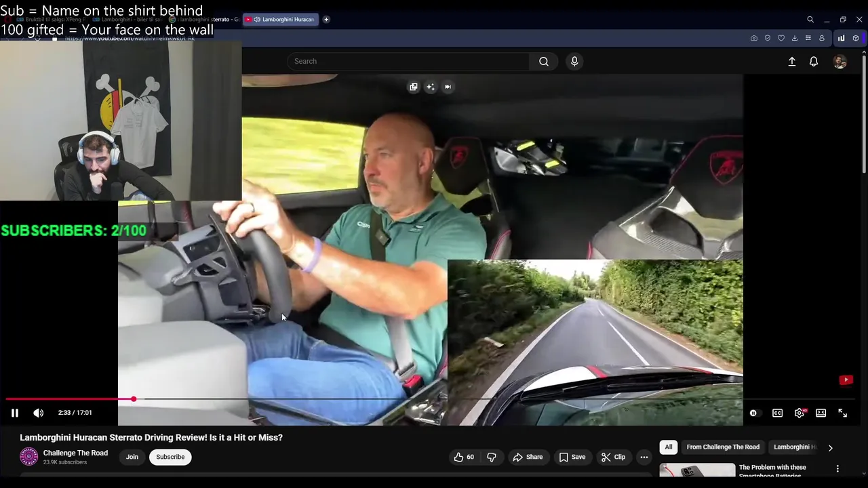Take a snapshot with browser camera icon
The image size is (868, 488).
(754, 38)
